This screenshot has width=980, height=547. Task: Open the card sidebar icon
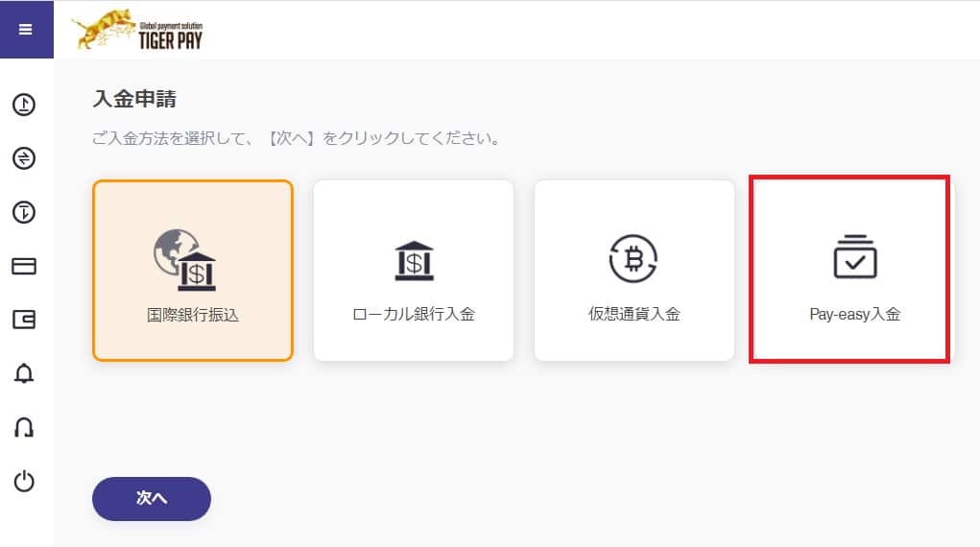click(24, 267)
